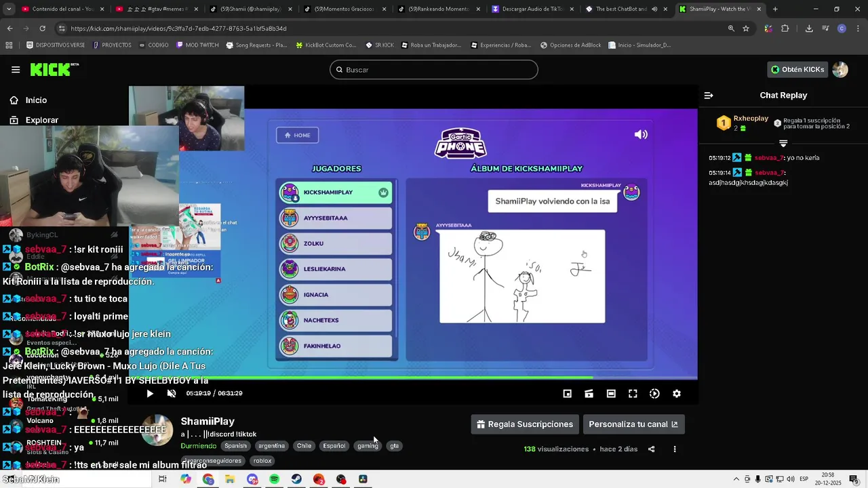Bookmark this page with the star
The width and height of the screenshot is (868, 488).
point(746,28)
